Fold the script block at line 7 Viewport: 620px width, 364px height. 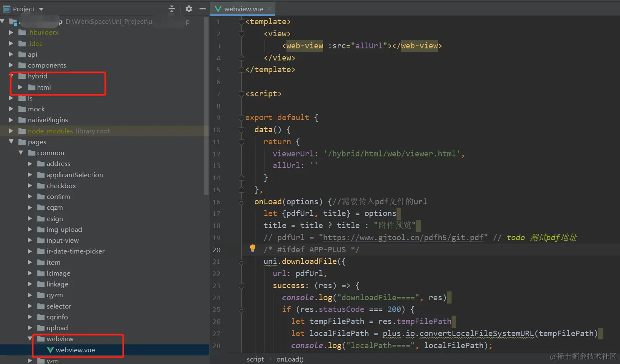(241, 94)
